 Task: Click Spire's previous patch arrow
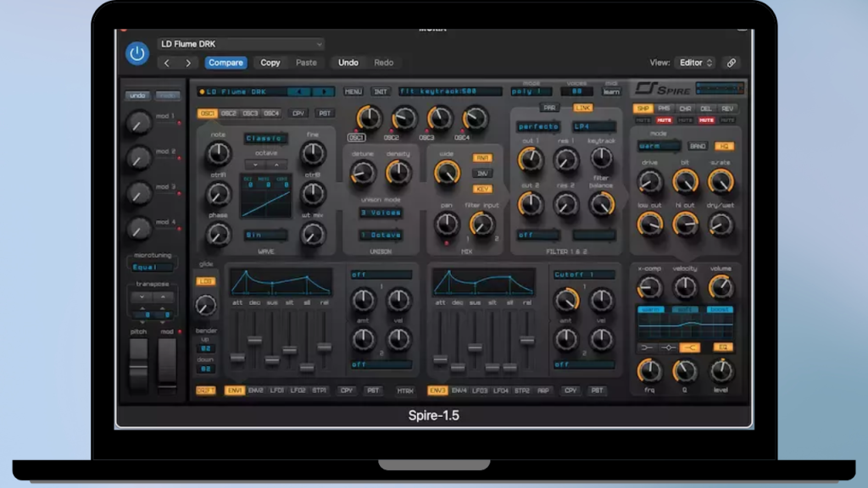click(299, 91)
